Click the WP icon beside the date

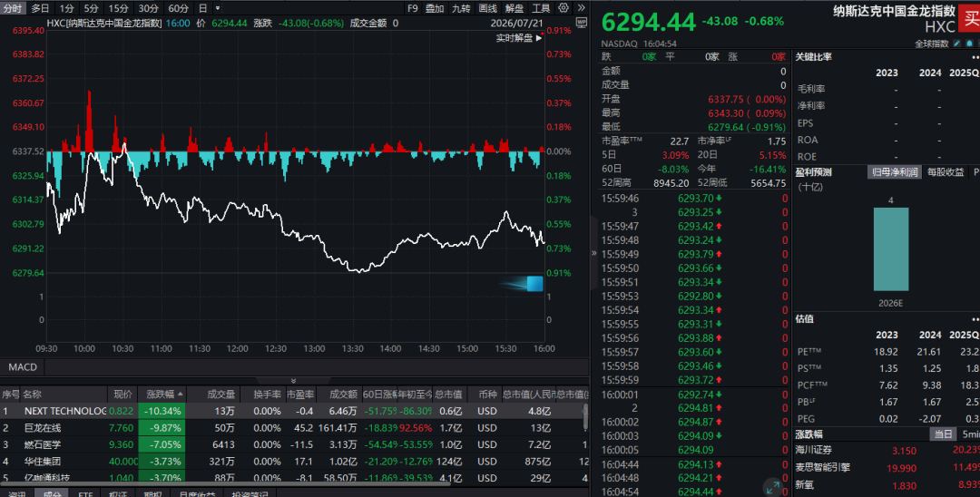click(582, 23)
